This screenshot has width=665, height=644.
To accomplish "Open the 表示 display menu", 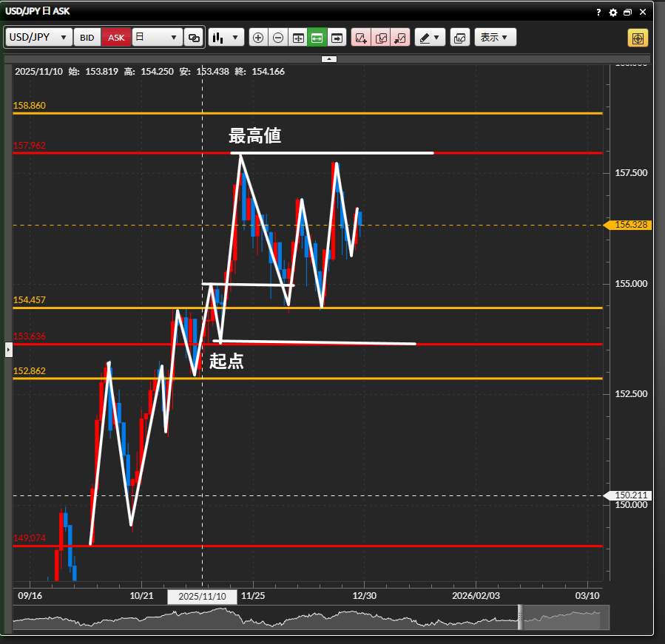I will [495, 38].
